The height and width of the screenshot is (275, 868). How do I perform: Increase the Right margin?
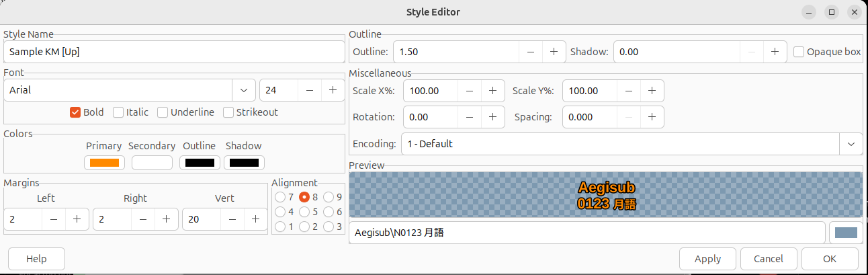166,219
